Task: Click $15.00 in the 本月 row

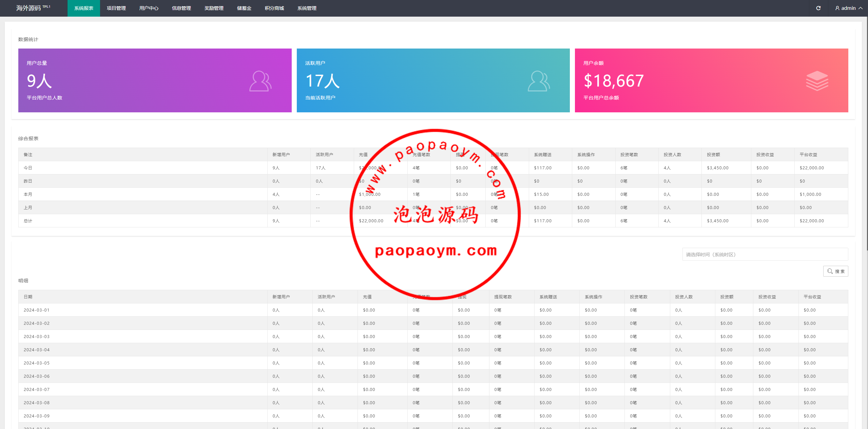Action: click(541, 194)
